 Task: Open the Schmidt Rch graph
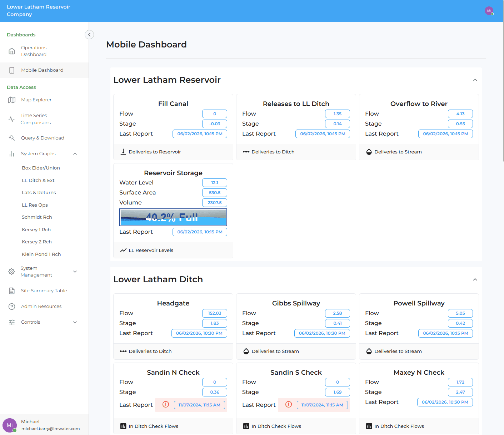pyautogui.click(x=37, y=217)
